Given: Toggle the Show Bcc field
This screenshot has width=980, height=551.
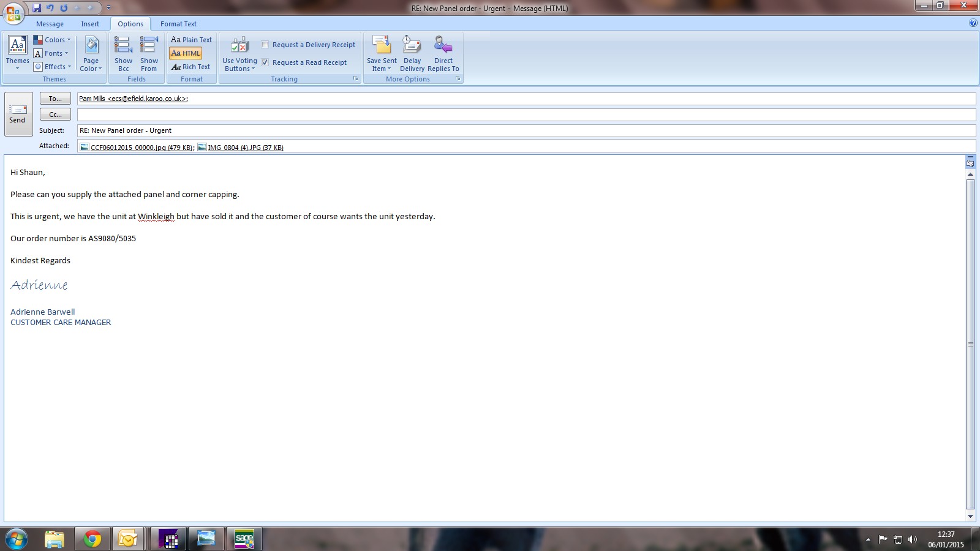Looking at the screenshot, I should pyautogui.click(x=123, y=54).
